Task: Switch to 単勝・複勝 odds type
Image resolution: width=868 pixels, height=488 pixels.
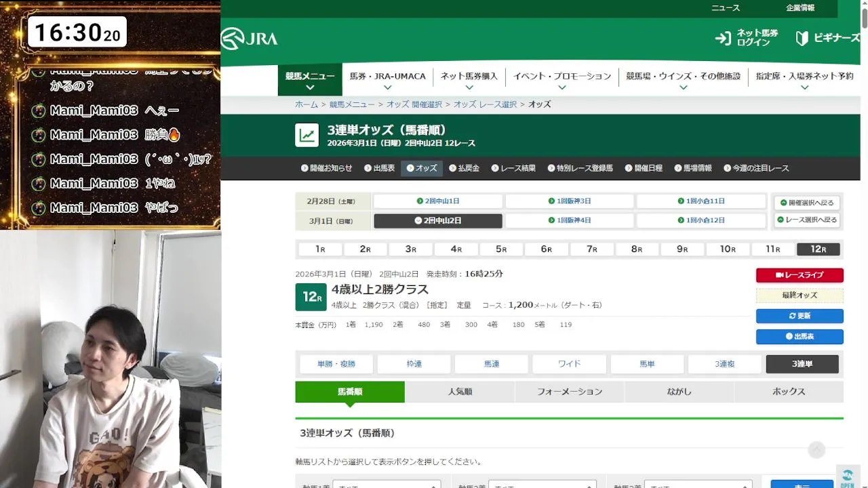Action: pos(336,364)
